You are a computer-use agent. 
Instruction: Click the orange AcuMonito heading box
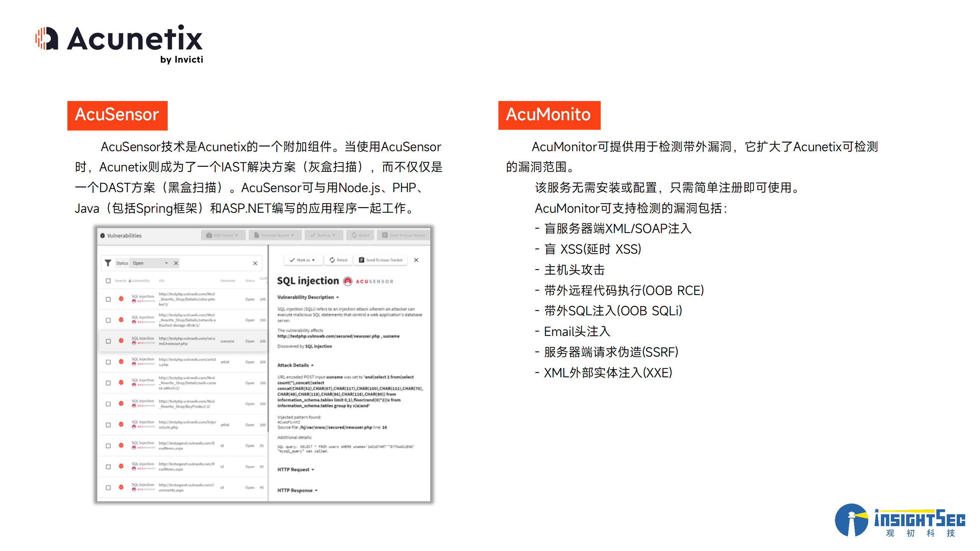pyautogui.click(x=549, y=115)
